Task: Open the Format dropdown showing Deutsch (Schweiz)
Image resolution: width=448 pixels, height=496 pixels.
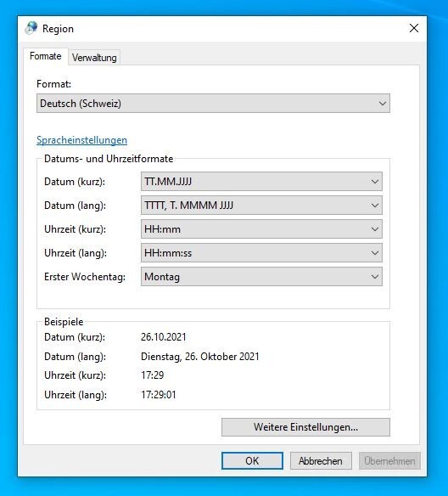Action: coord(213,103)
